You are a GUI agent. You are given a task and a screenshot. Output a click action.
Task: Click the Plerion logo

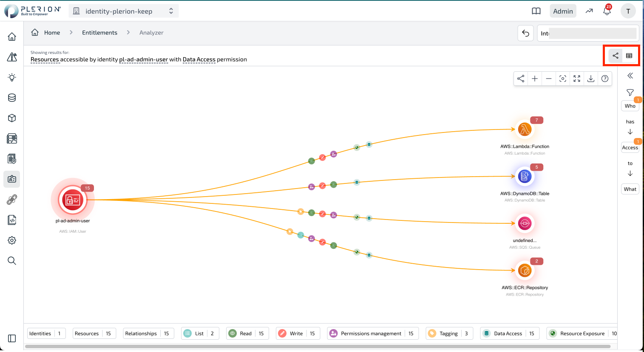click(x=32, y=11)
